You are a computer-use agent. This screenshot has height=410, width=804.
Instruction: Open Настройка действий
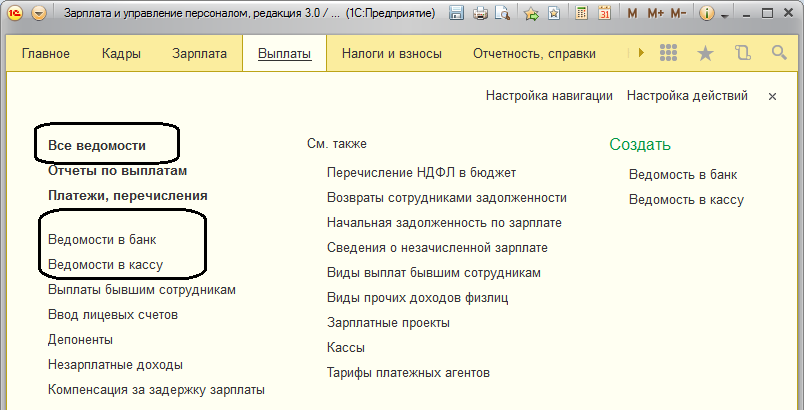point(687,96)
